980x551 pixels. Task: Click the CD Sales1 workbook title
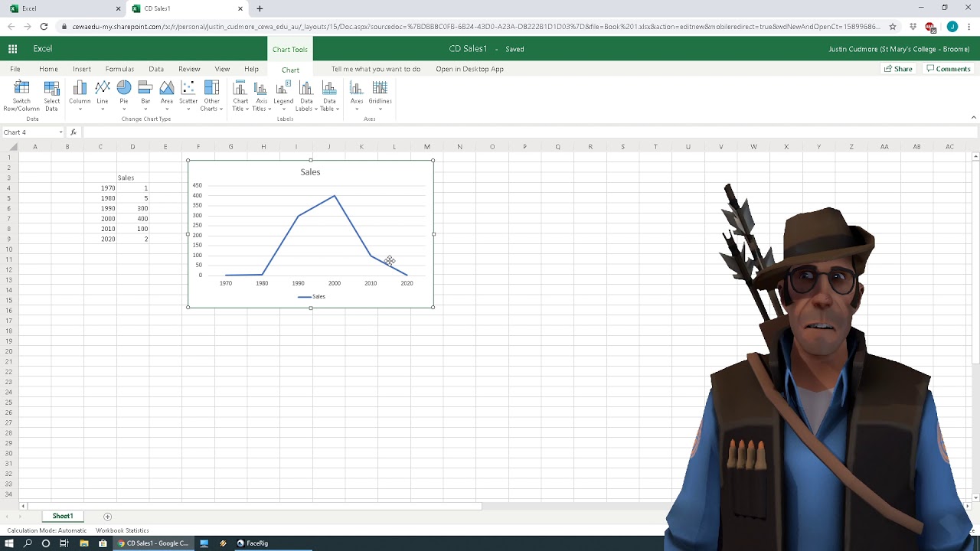coord(468,49)
